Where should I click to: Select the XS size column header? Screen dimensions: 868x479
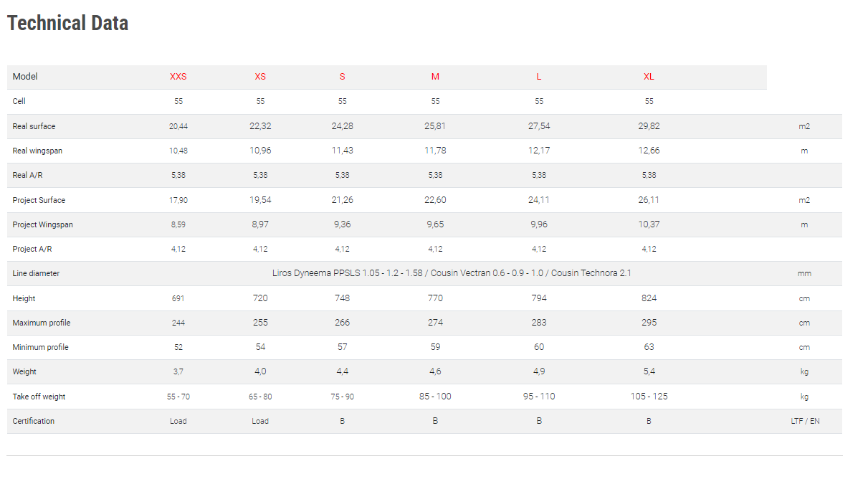pyautogui.click(x=260, y=77)
